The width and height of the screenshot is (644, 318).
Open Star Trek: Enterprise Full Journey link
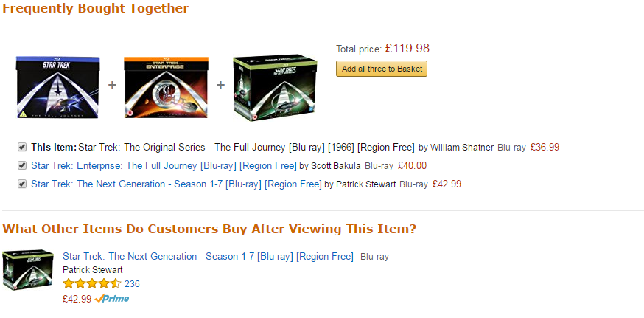pyautogui.click(x=163, y=166)
